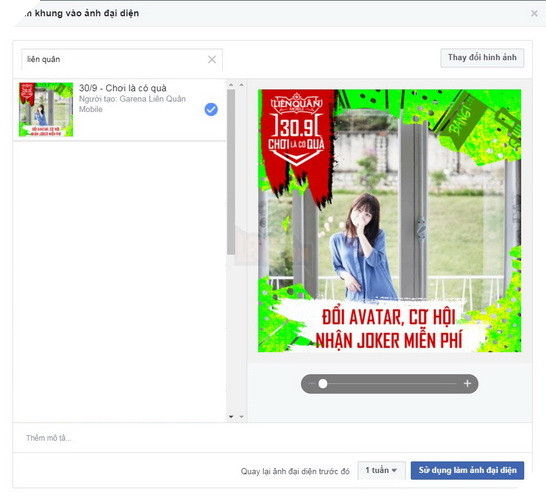Image resolution: width=546 pixels, height=500 pixels.
Task: Clear the 'liên quân' search field
Action: 212,60
